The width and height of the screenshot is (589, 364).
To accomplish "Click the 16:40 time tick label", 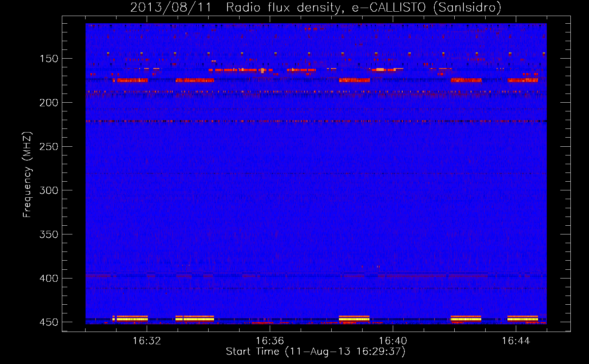I will [393, 341].
